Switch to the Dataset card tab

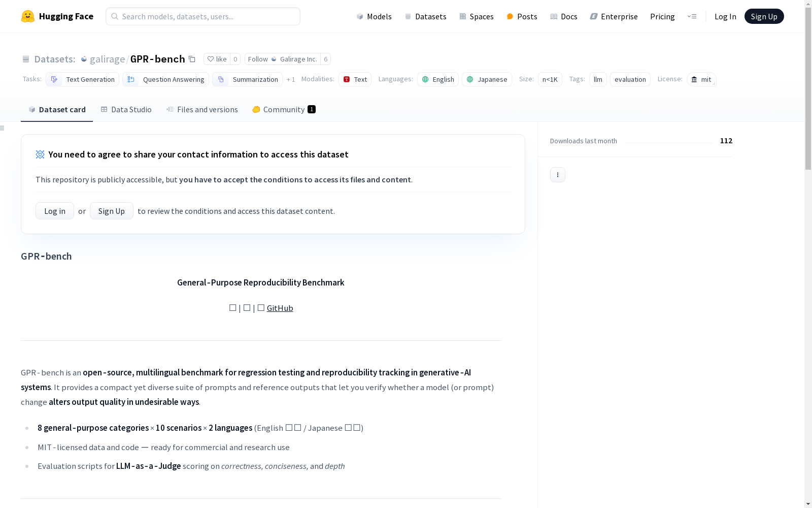57,109
